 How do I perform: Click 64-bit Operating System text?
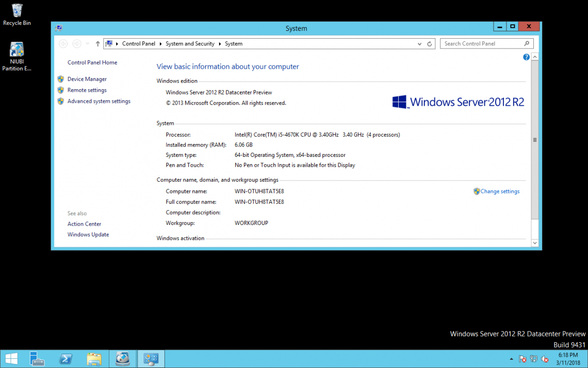tap(290, 155)
